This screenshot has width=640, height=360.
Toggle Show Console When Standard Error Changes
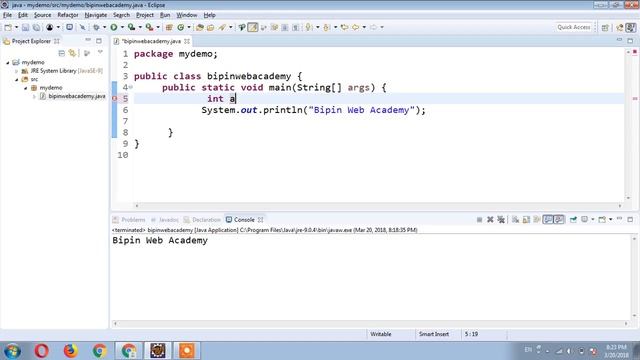(559, 220)
